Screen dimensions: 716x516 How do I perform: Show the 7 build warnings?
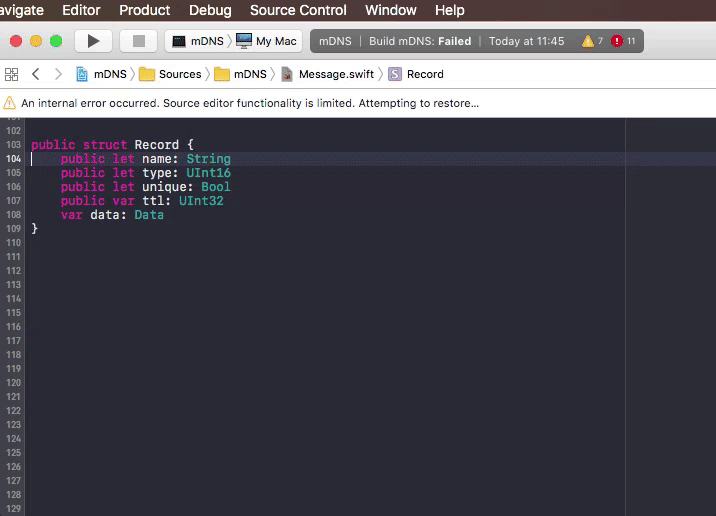[592, 41]
